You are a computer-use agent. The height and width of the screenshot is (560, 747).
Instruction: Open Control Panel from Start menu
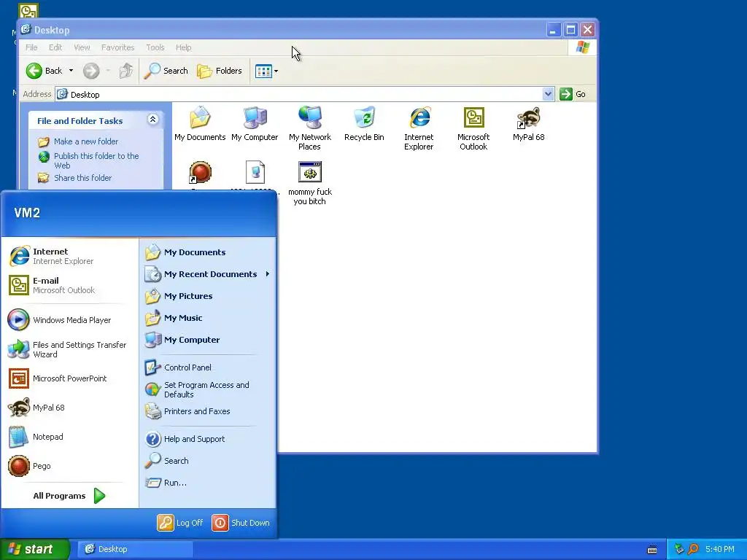tap(208, 367)
